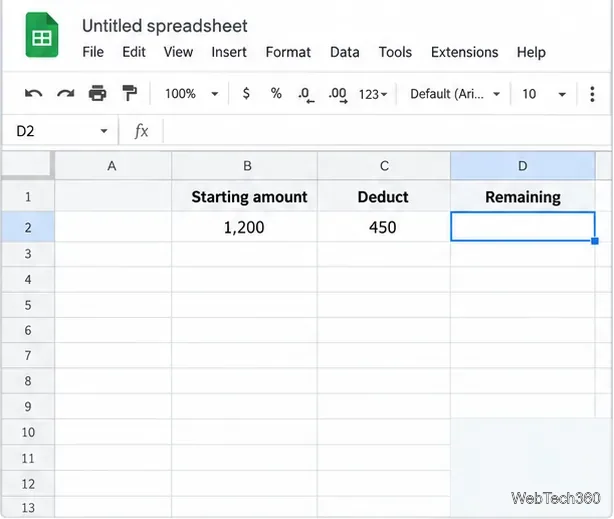Click the fx function icon
The image size is (614, 519).
pos(141,131)
